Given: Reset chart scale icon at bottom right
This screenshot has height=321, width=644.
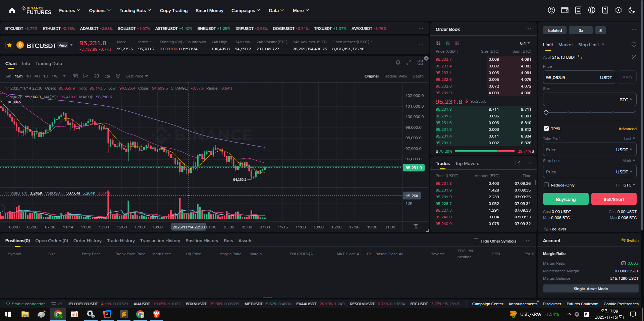Looking at the screenshot, I should (416, 227).
